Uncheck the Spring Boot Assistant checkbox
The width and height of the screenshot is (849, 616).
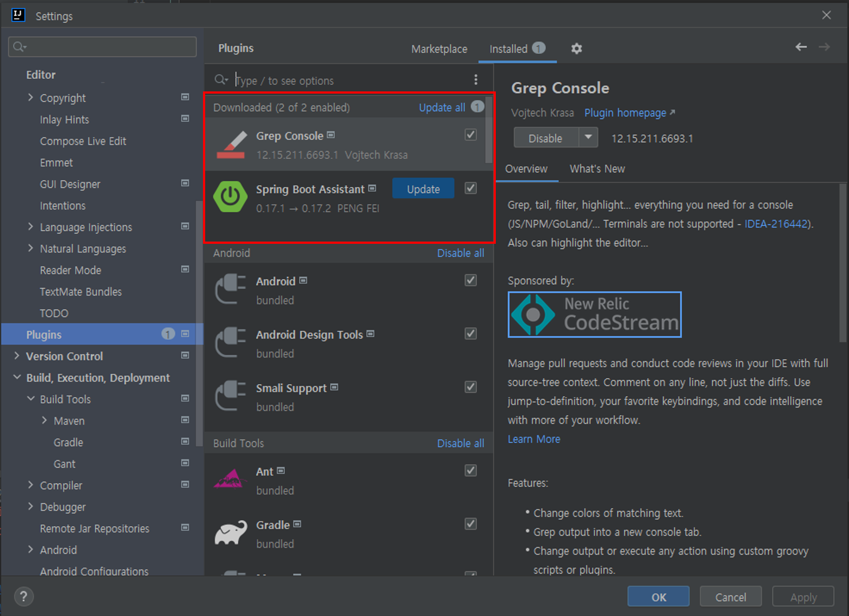point(471,188)
